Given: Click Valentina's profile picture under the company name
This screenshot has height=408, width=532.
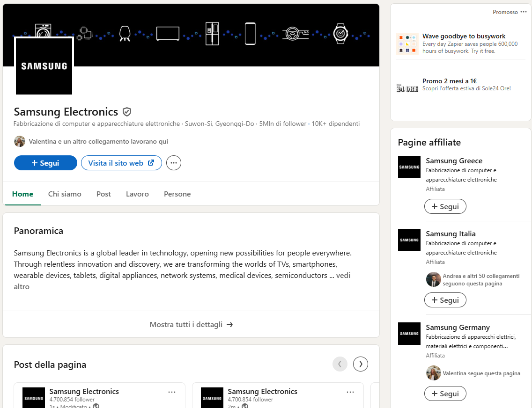Looking at the screenshot, I should (19, 141).
